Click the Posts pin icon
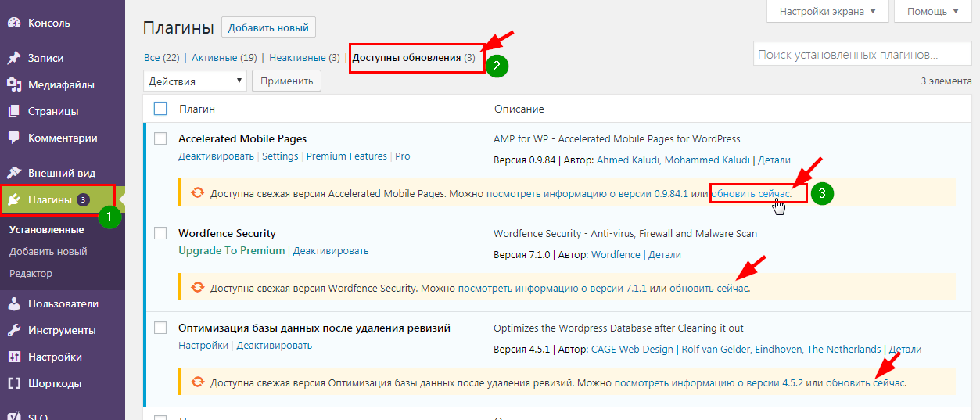Screen dimensions: 980x420 click(x=14, y=59)
